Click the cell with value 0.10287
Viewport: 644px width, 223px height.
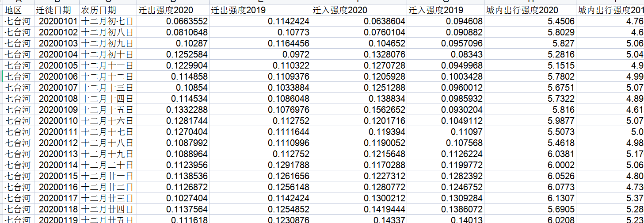click(173, 43)
